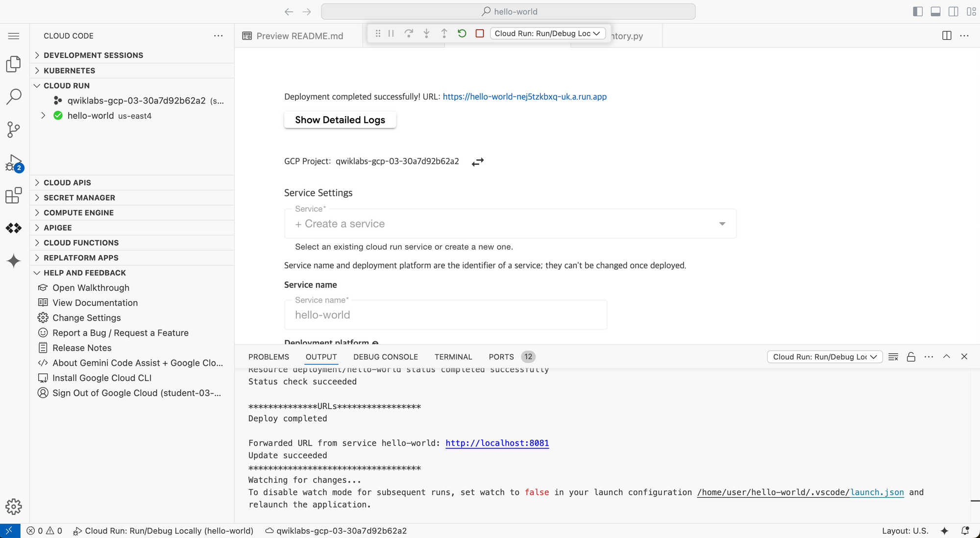Toggle the output scroll lock icon
The width and height of the screenshot is (980, 538).
(x=911, y=357)
